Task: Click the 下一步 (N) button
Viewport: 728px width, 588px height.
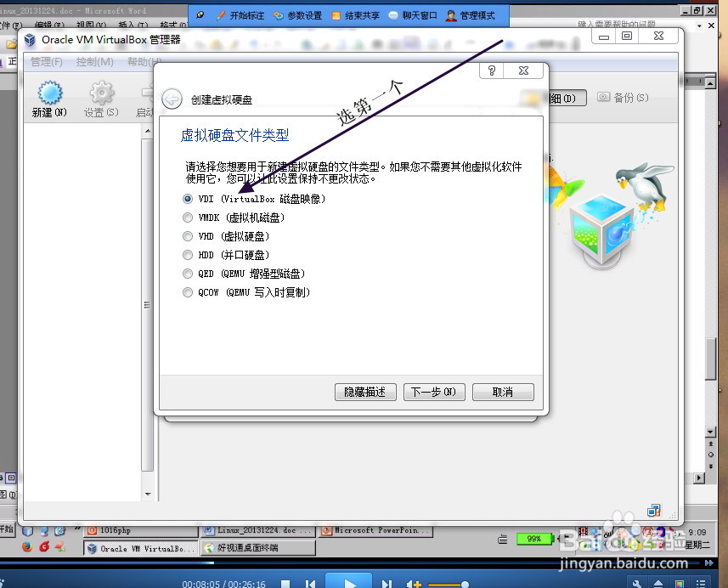Action: click(434, 392)
